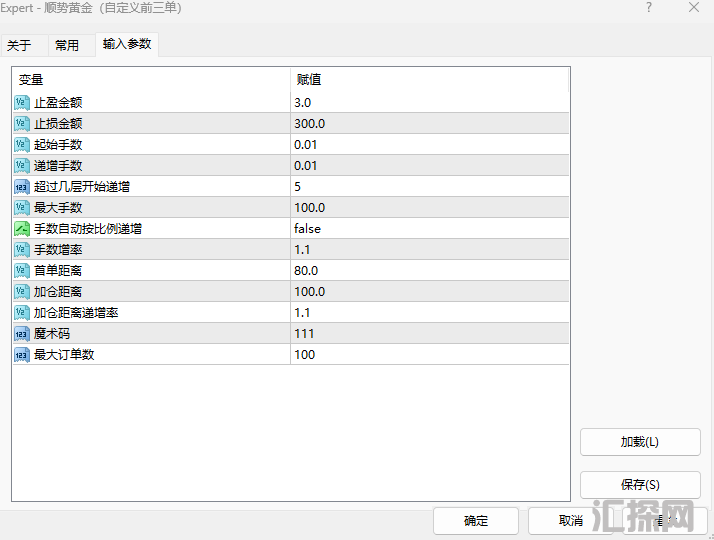Select the icon beside 魔术码
The height and width of the screenshot is (540, 714).
[x=22, y=333]
